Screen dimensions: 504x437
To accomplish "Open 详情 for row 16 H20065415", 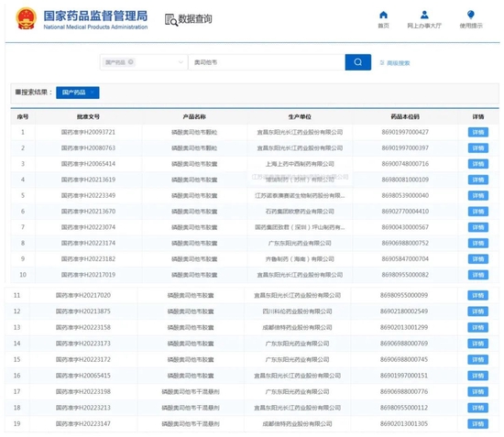I will click(x=477, y=376).
